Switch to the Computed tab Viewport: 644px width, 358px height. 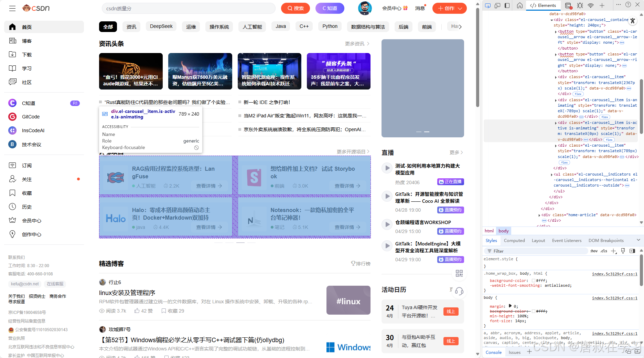(514, 241)
